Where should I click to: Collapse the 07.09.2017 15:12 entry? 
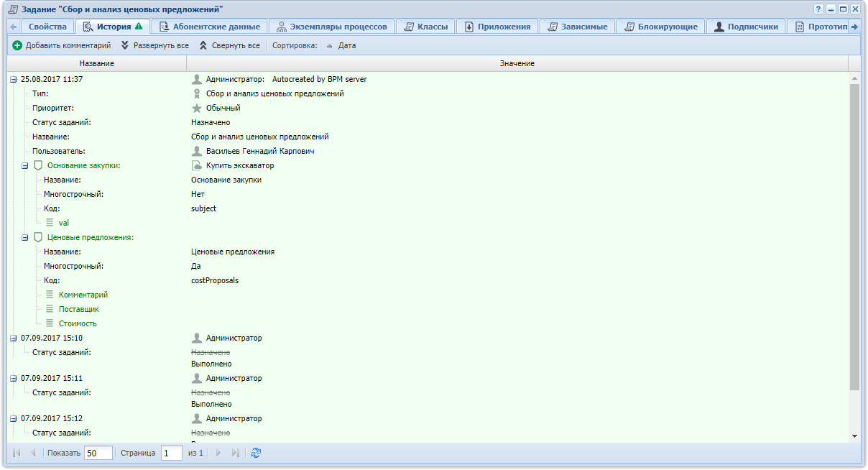[x=14, y=418]
